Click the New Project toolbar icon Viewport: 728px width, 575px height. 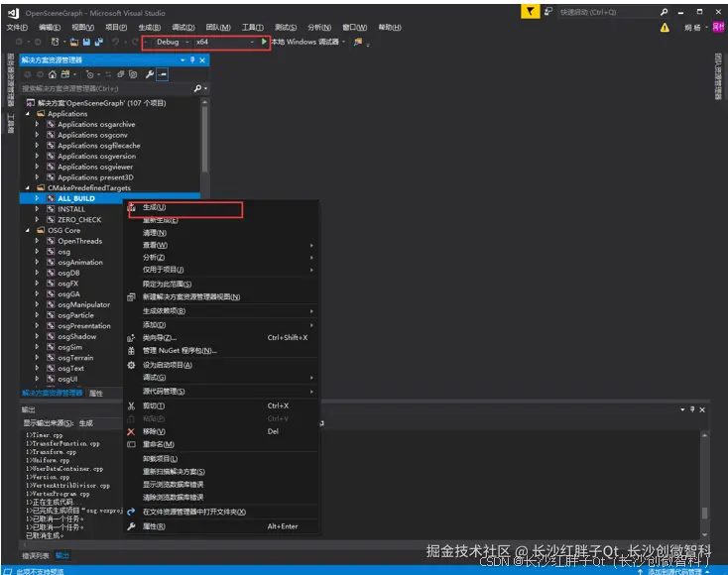55,42
